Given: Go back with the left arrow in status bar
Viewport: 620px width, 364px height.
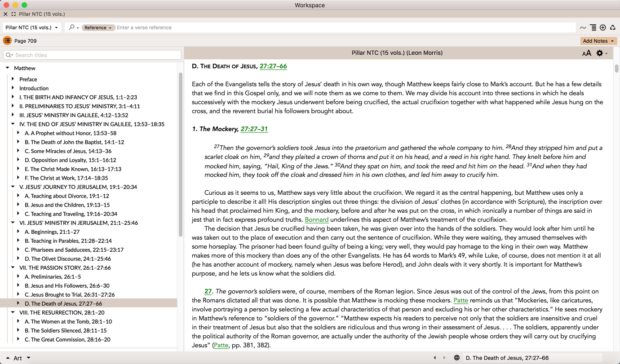Looking at the screenshot, I should (434, 358).
